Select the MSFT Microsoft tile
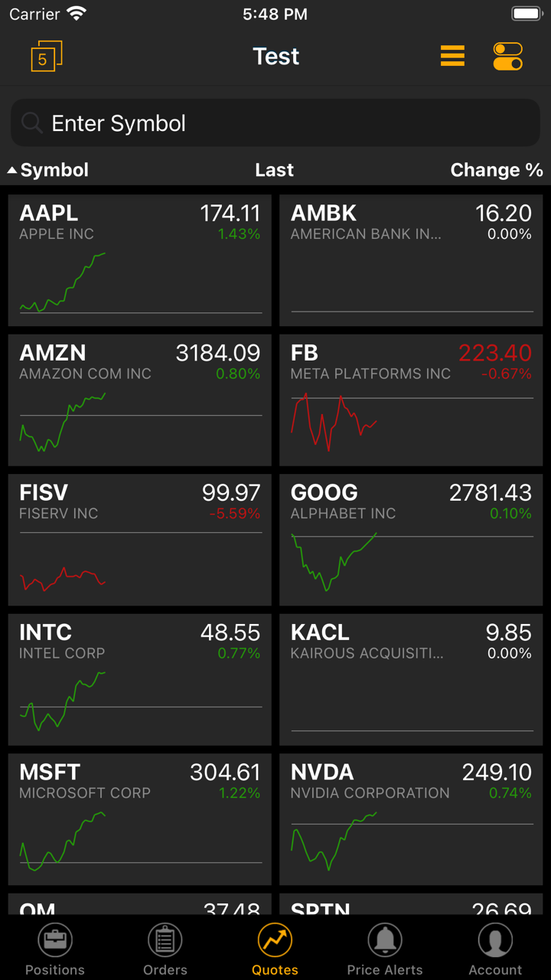This screenshot has width=551, height=980. pyautogui.click(x=139, y=819)
